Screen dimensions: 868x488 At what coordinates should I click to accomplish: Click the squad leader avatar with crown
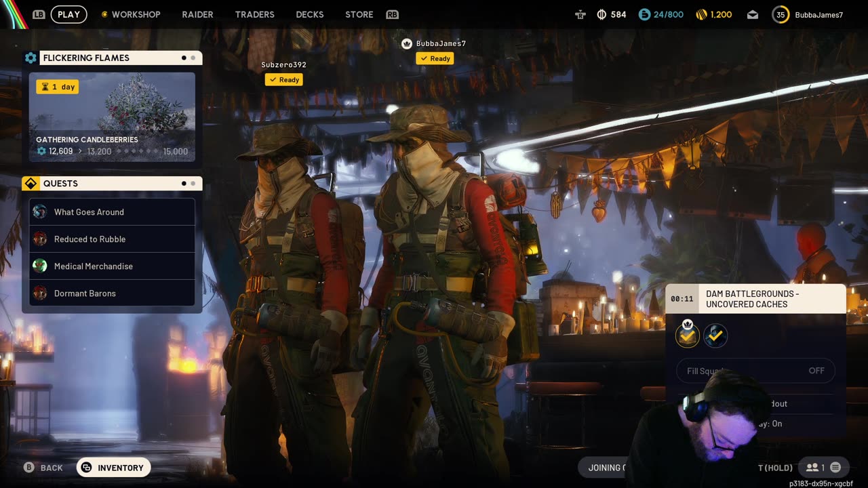[x=688, y=335]
